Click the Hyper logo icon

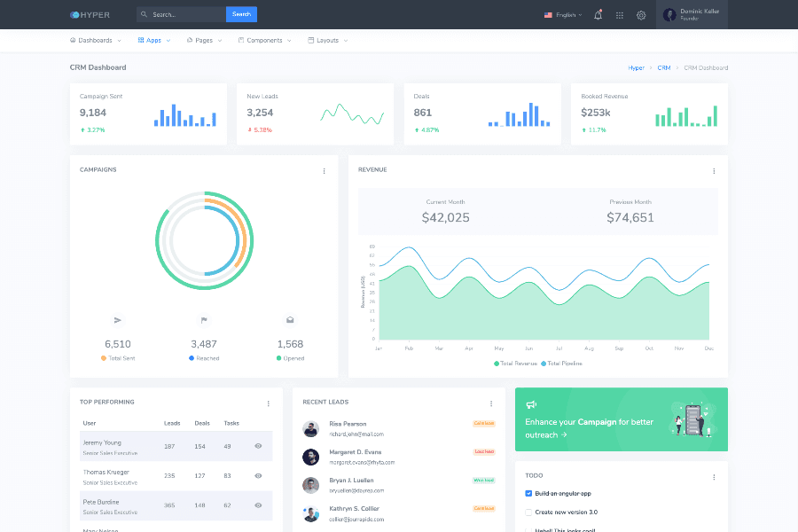pos(74,14)
